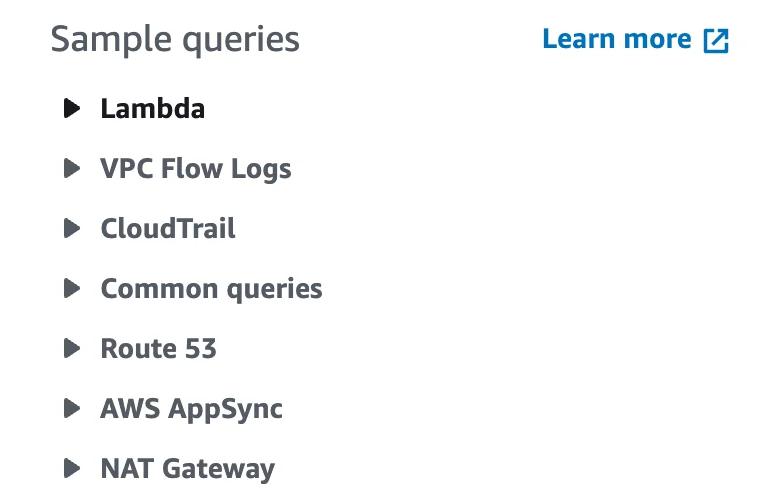The height and width of the screenshot is (504, 776).
Task: Click the word "Gateway" in NAT Gateway
Action: tap(218, 469)
